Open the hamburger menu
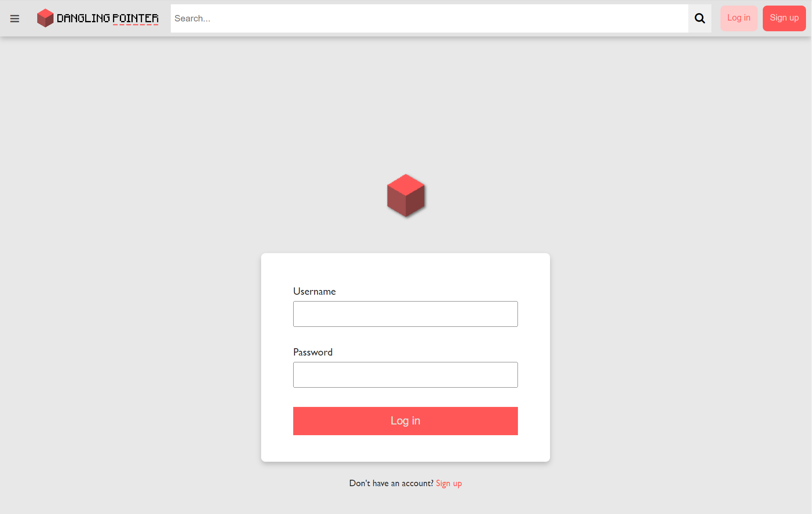 click(x=15, y=18)
